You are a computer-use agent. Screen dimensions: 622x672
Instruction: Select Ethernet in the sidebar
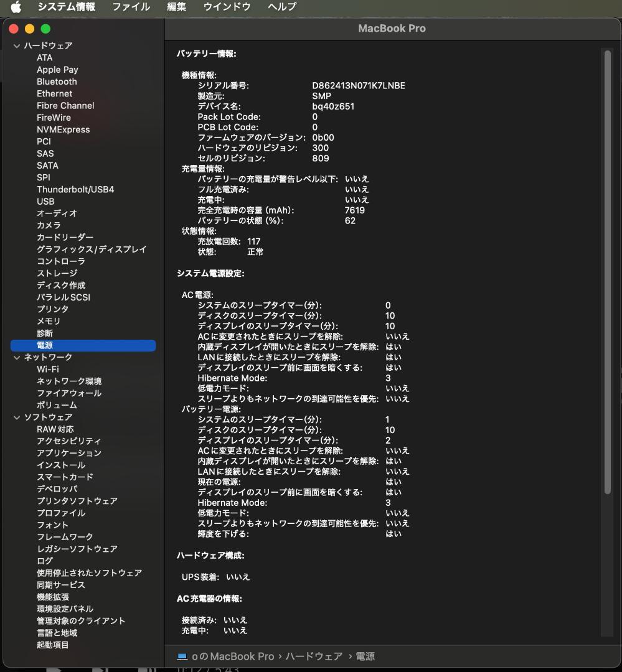(x=54, y=93)
